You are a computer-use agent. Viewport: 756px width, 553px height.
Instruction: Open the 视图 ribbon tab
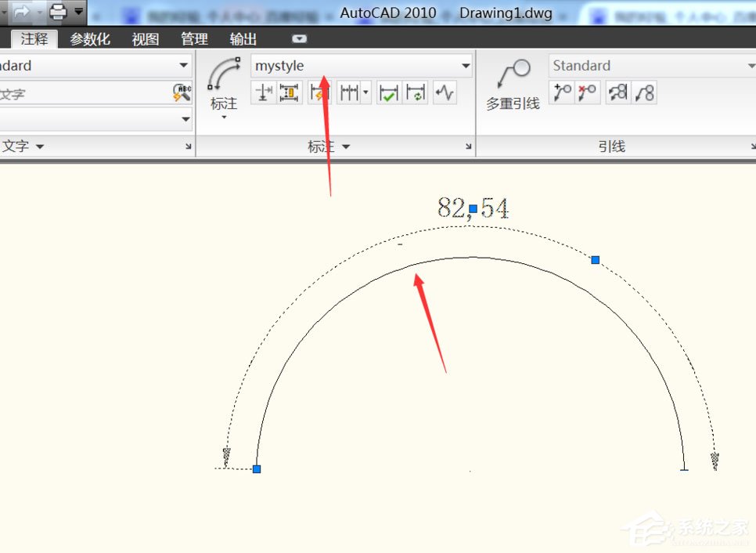[x=144, y=39]
